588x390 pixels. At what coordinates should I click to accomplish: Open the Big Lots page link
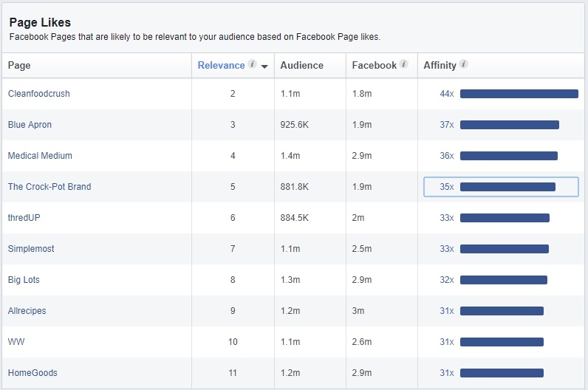[x=24, y=280]
